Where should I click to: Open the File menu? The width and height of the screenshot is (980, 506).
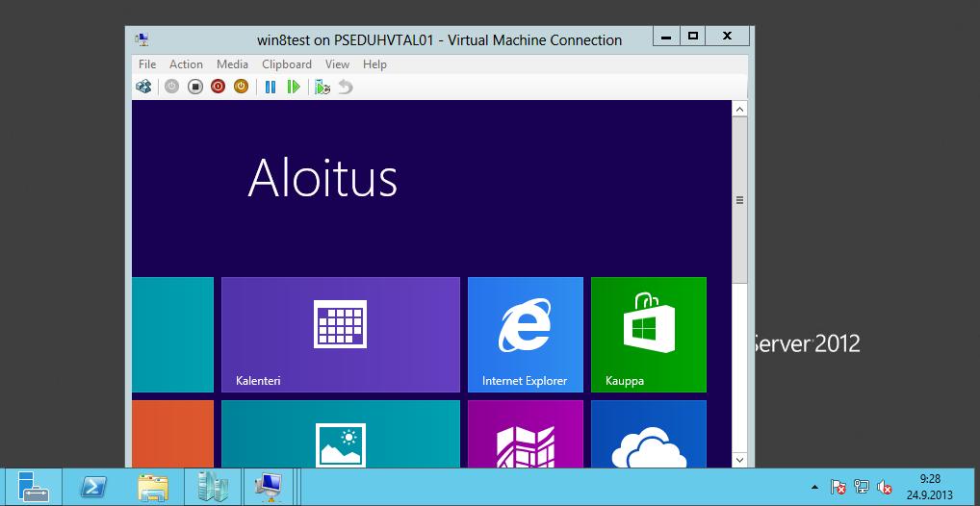[147, 64]
